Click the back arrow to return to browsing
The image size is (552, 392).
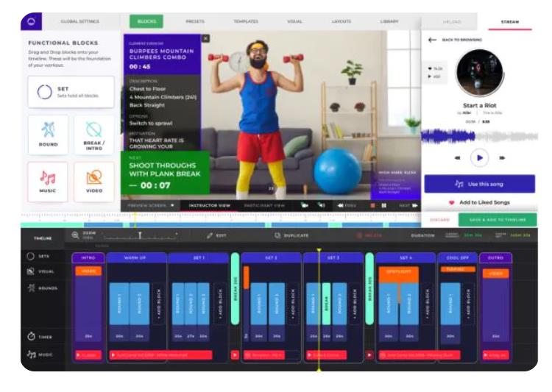click(x=432, y=40)
